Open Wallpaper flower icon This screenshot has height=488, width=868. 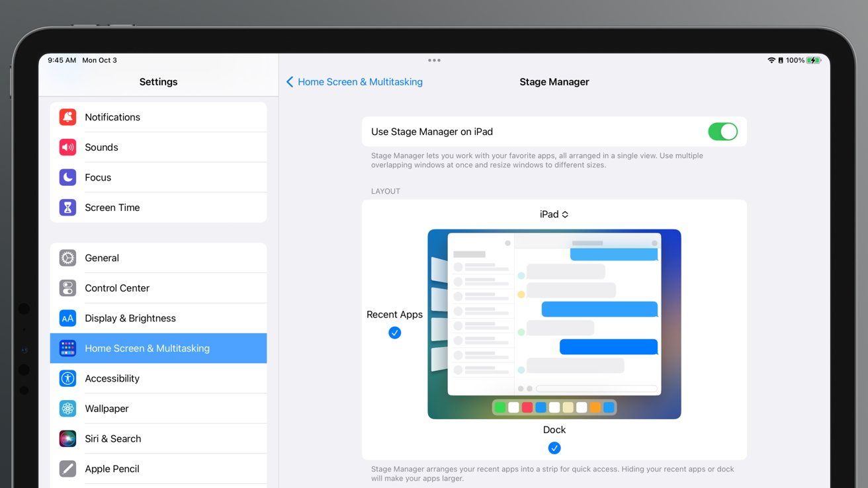(67, 408)
